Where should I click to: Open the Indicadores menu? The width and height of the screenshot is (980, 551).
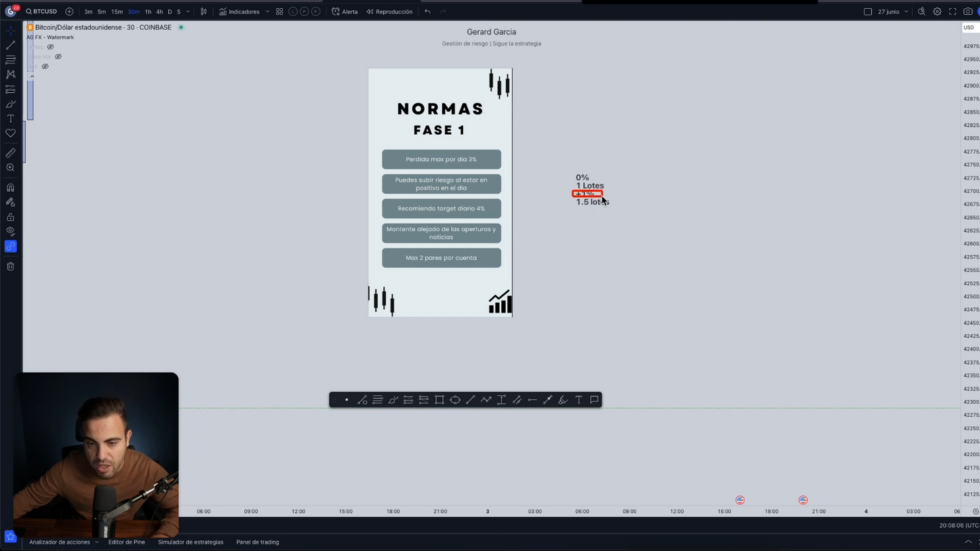click(x=239, y=12)
